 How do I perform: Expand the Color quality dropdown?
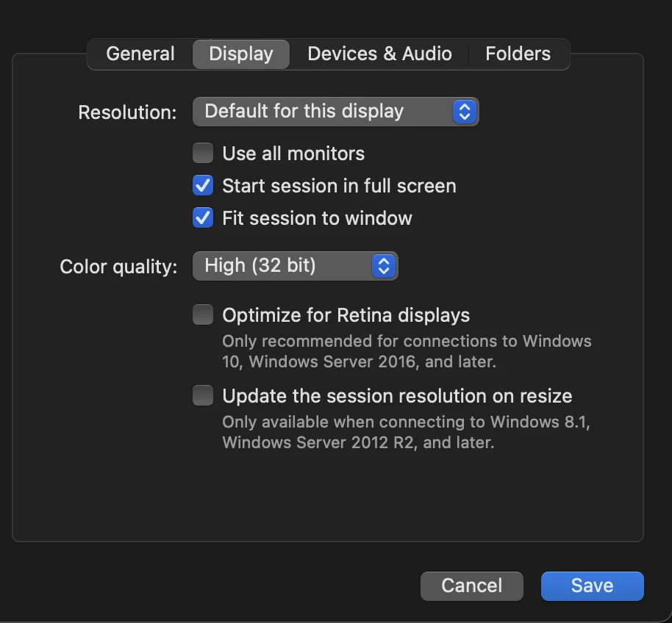[284, 265]
